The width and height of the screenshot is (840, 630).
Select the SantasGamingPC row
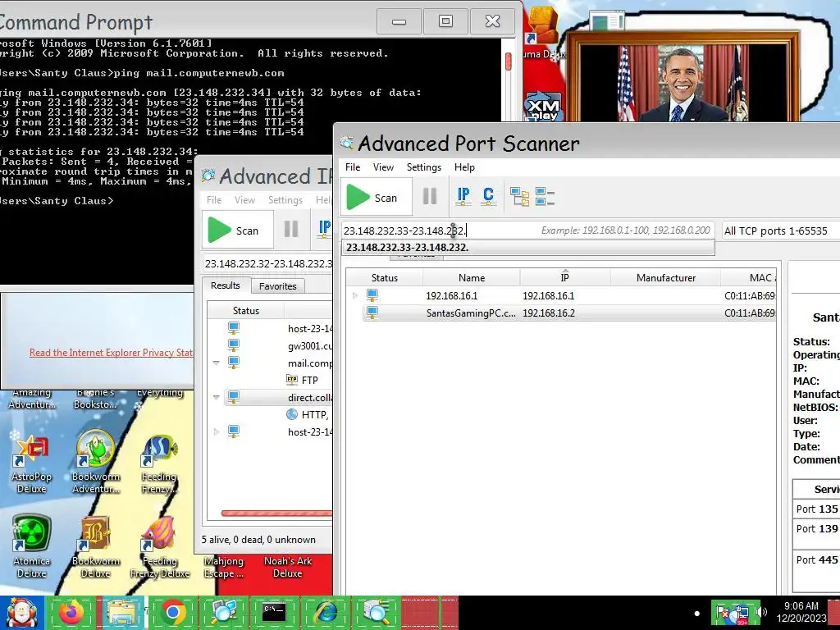(x=569, y=313)
